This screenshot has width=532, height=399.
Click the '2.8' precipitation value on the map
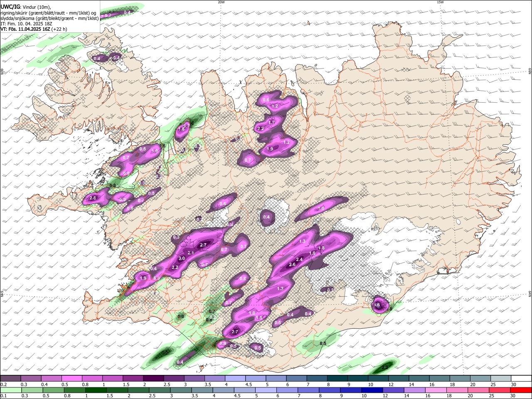coord(93,198)
